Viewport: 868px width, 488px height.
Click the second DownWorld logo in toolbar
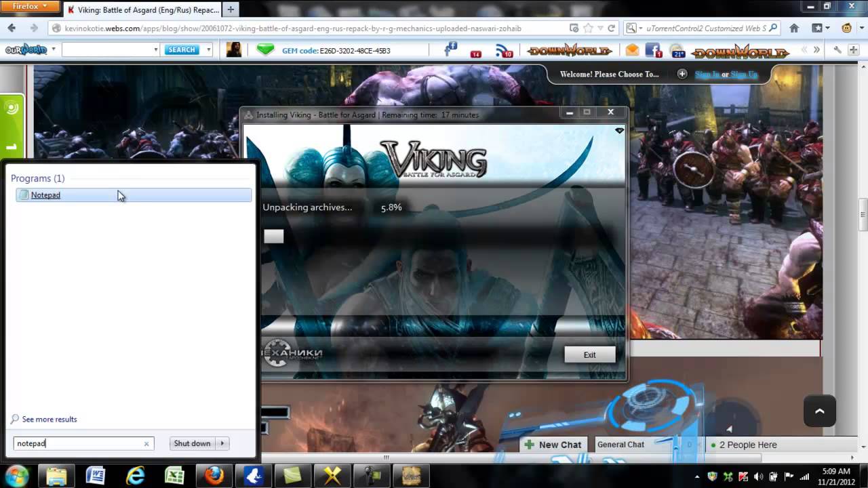[740, 51]
